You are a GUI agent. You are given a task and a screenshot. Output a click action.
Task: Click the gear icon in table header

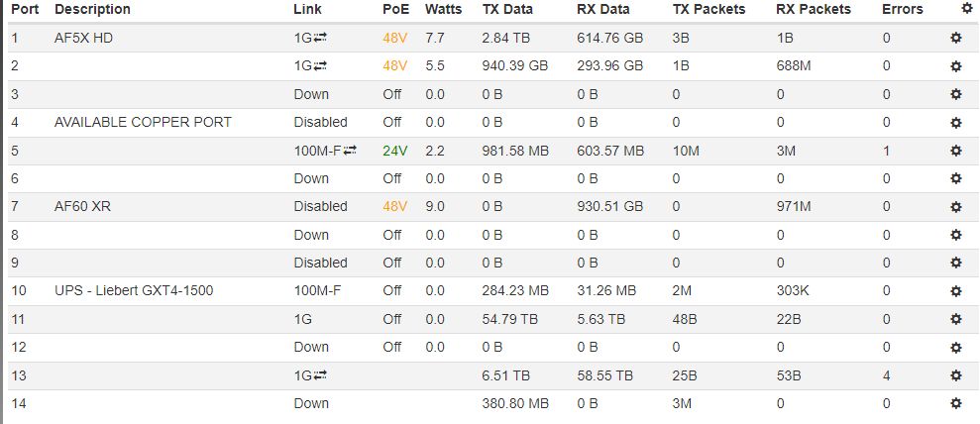(967, 8)
